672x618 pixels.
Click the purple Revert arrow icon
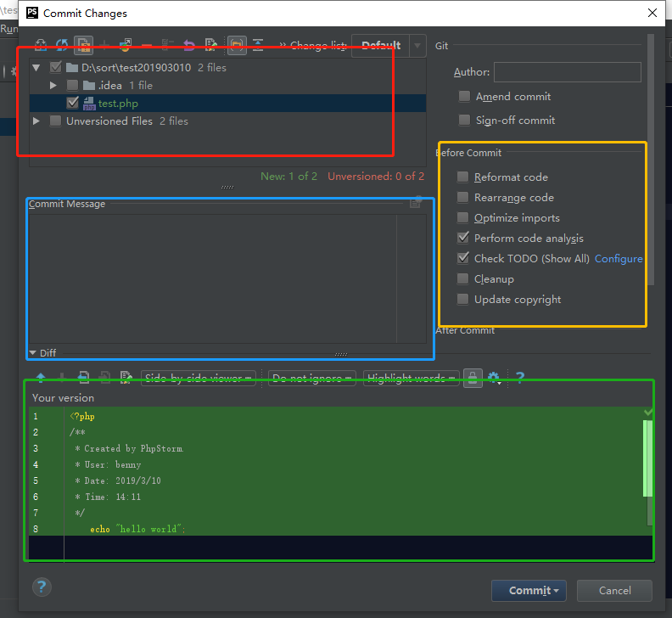click(189, 45)
